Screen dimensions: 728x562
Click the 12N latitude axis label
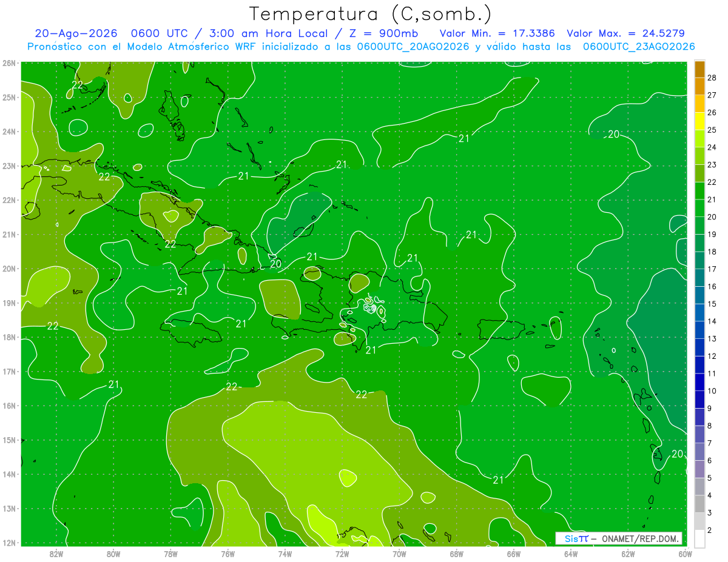point(9,543)
